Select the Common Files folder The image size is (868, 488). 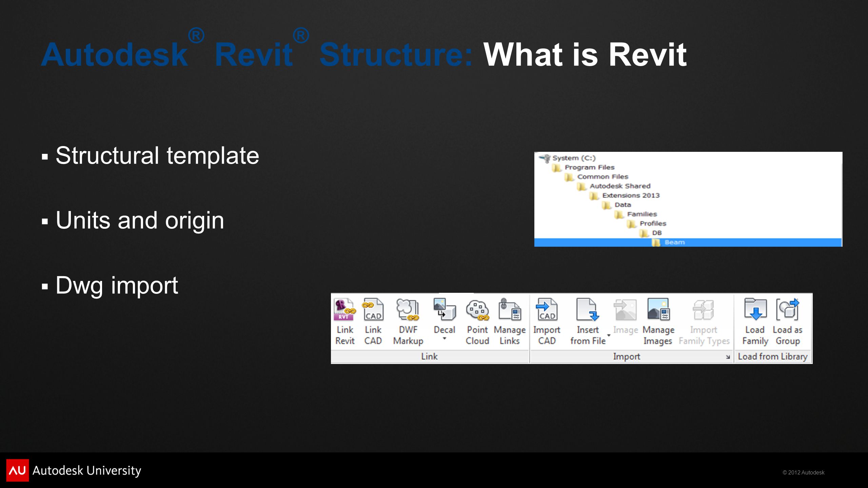coord(603,177)
